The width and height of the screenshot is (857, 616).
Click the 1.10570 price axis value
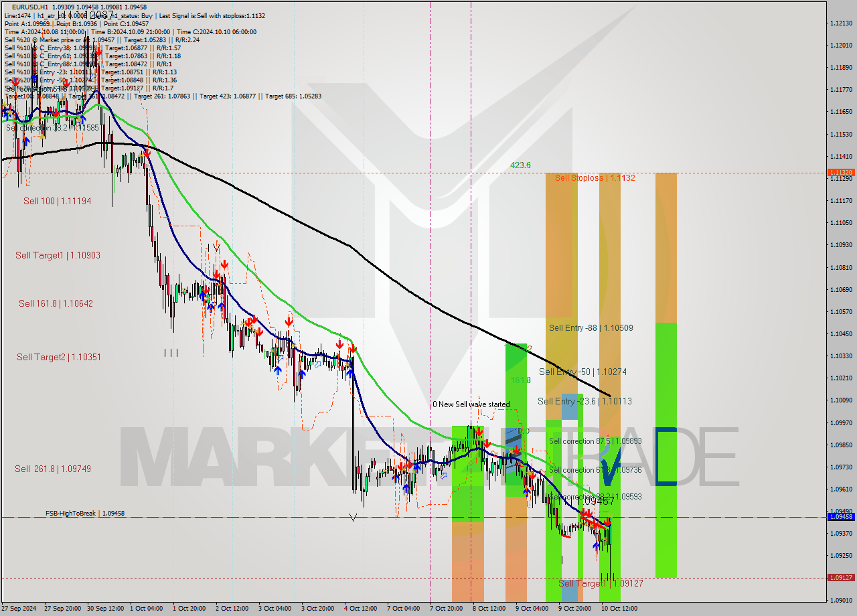click(x=840, y=311)
